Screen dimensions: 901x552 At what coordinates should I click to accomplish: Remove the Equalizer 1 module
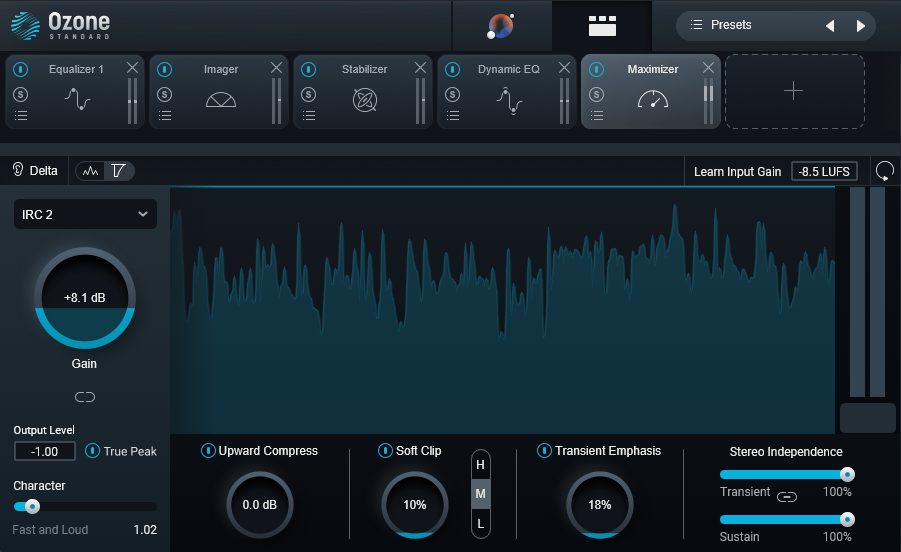tap(132, 68)
